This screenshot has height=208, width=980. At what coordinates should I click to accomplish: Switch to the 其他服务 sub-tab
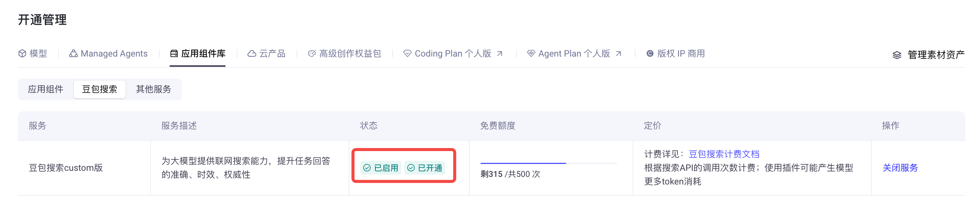[x=153, y=89]
